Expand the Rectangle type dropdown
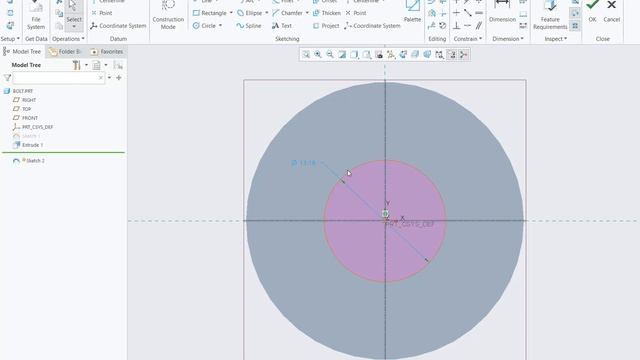 point(231,13)
